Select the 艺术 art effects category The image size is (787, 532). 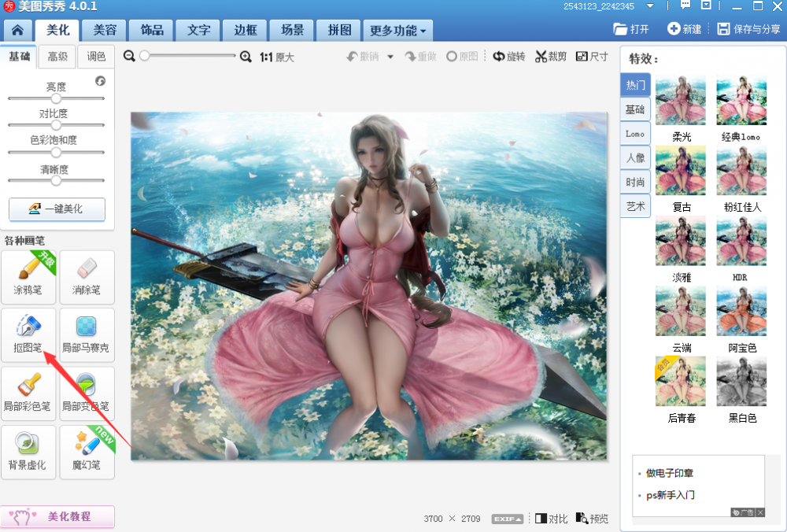point(635,205)
